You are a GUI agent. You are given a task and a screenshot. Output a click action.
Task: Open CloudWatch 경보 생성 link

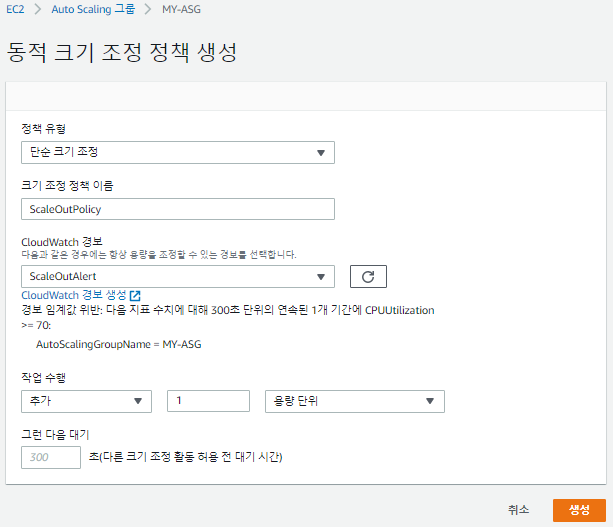point(74,295)
